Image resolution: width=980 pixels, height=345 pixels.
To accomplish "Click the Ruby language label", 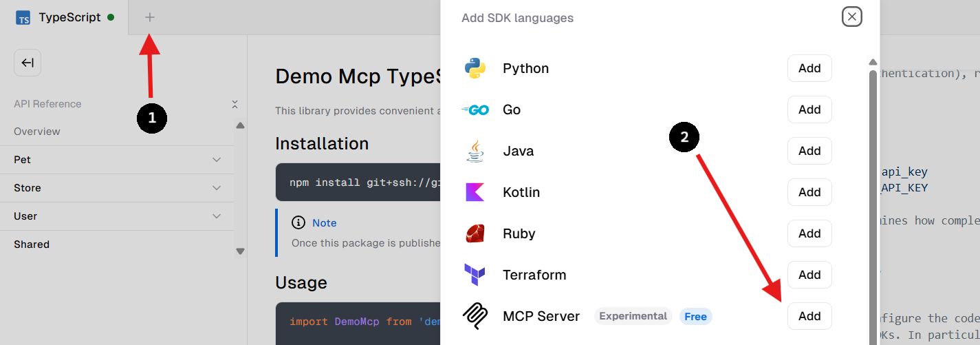I will pyautogui.click(x=519, y=233).
